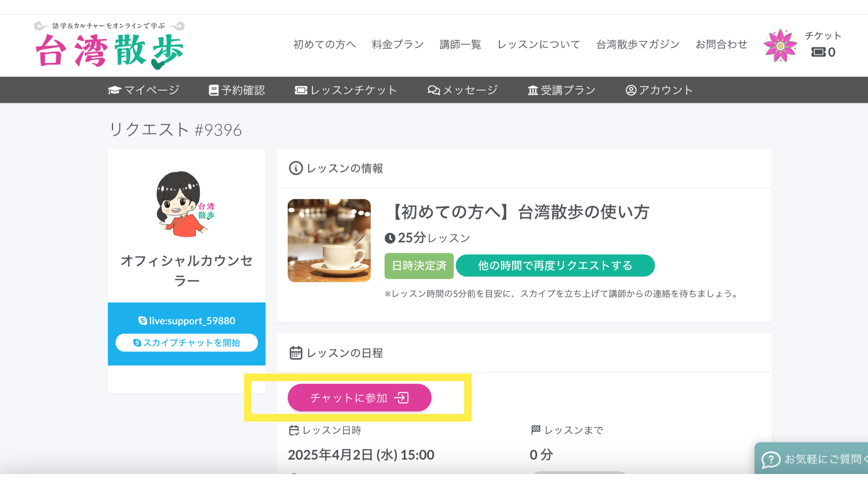Click the pink flower profile icon
Image resolution: width=868 pixels, height=488 pixels.
point(780,45)
